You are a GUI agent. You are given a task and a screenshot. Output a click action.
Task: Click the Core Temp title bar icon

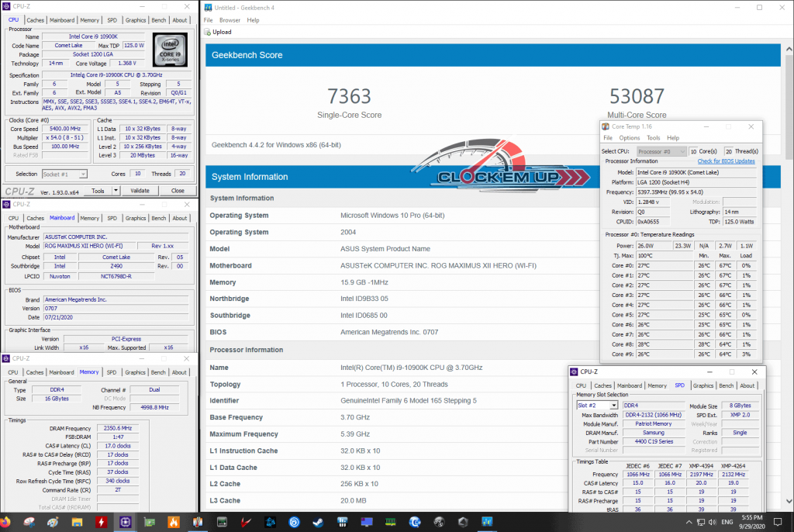click(x=606, y=126)
